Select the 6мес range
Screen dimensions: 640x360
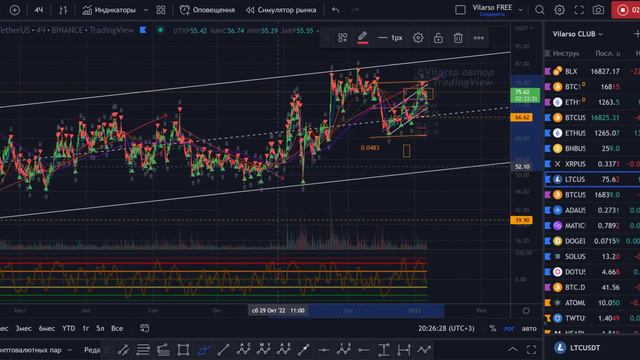[x=47, y=328]
